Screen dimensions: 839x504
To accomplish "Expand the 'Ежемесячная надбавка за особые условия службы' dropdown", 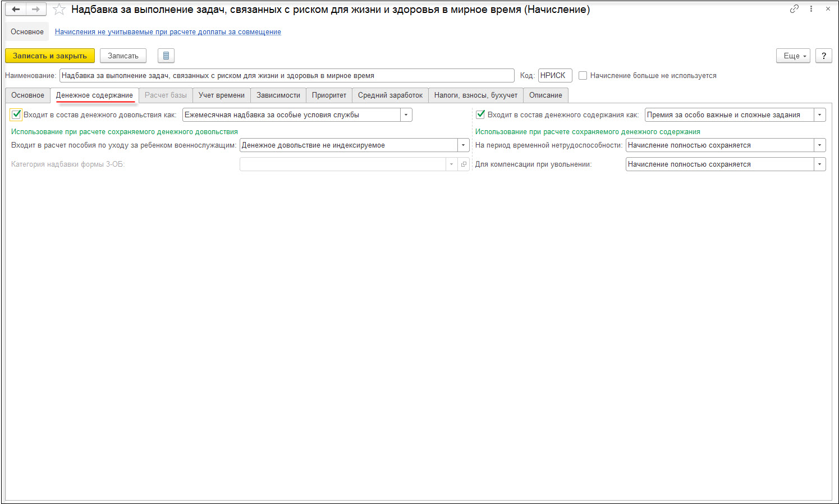I will [406, 115].
